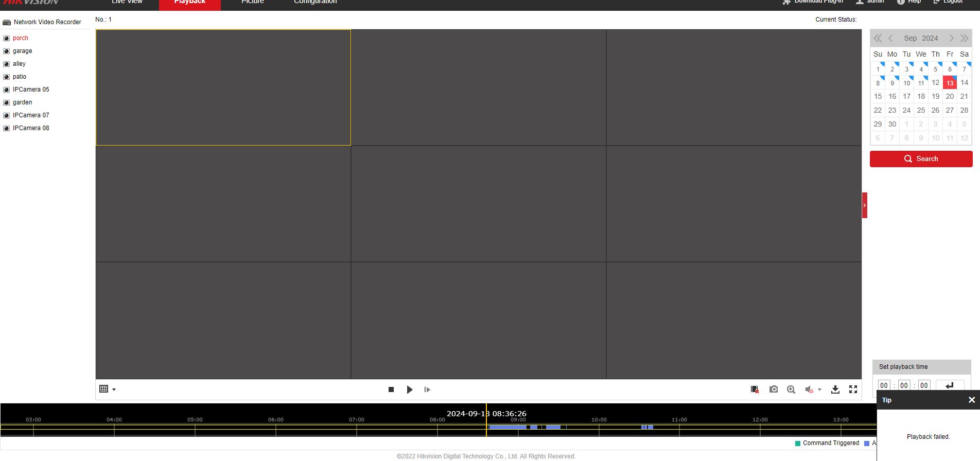Switch to the Configuration tab
Viewport: 980px width, 461px height.
click(315, 2)
